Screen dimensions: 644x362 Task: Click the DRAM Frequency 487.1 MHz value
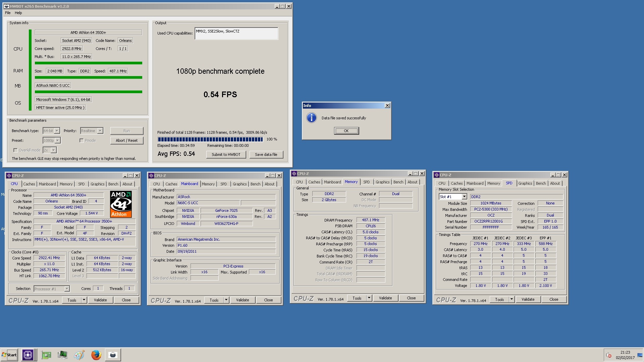coord(371,220)
